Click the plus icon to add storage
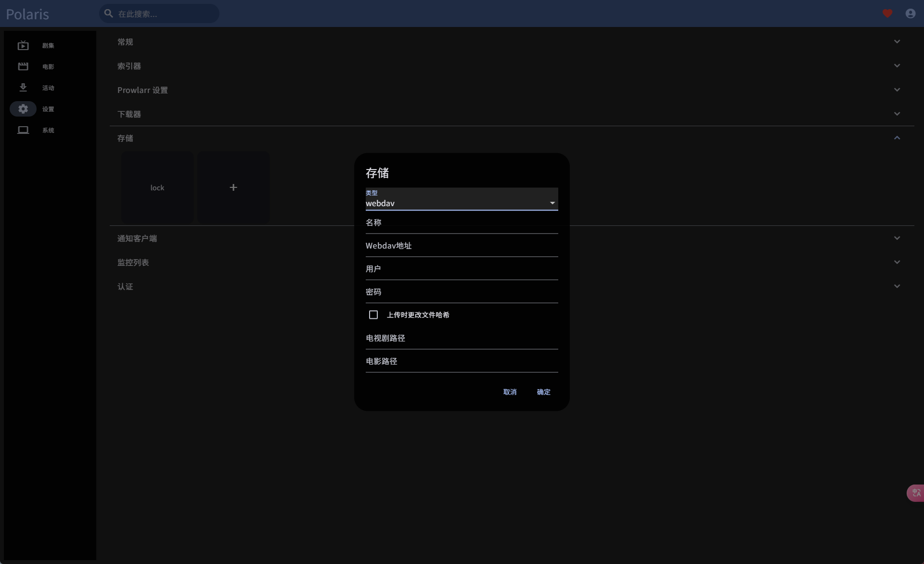The width and height of the screenshot is (924, 564). tap(233, 187)
